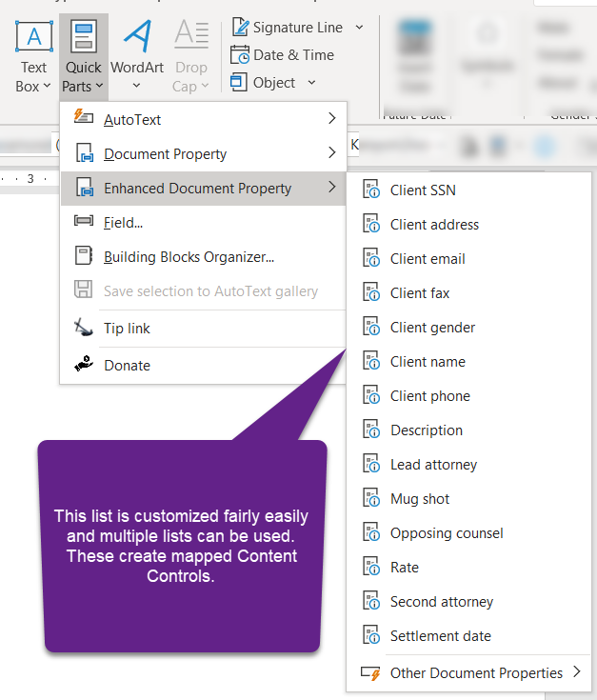Click the Client address label
This screenshot has width=597, height=700.
pyautogui.click(x=434, y=225)
